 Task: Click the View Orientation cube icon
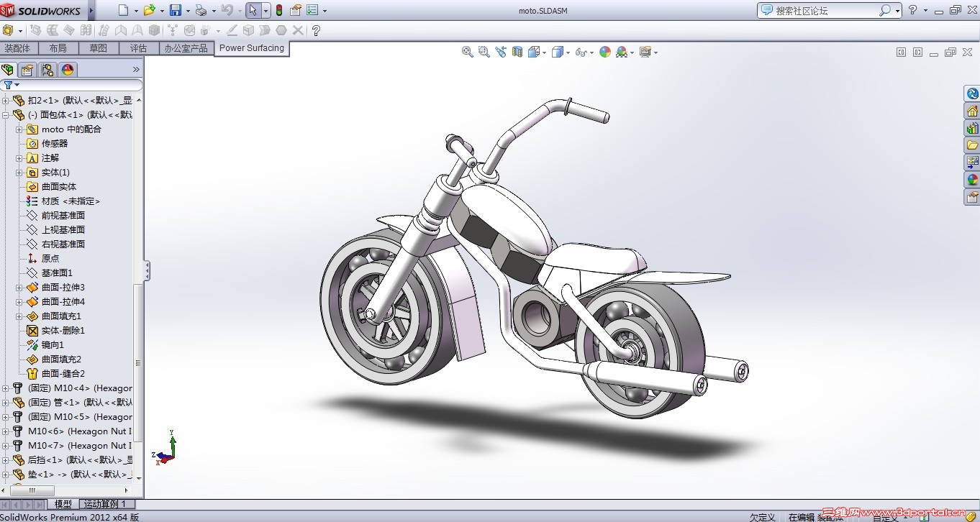click(x=534, y=52)
